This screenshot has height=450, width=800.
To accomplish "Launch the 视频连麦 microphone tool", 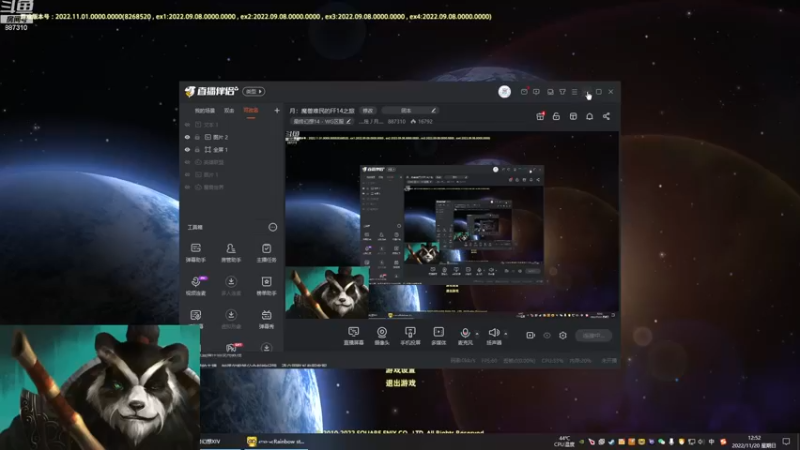I will (x=196, y=286).
